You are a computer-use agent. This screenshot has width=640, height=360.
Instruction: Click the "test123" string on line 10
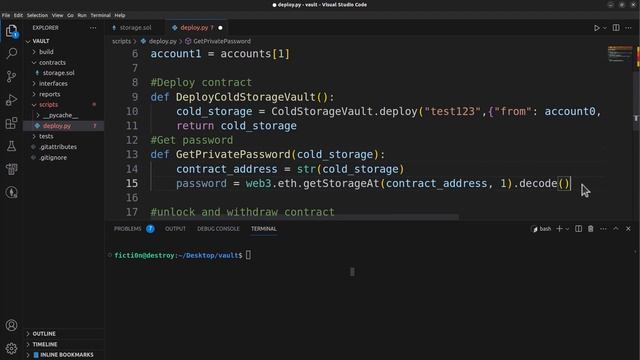(x=452, y=111)
